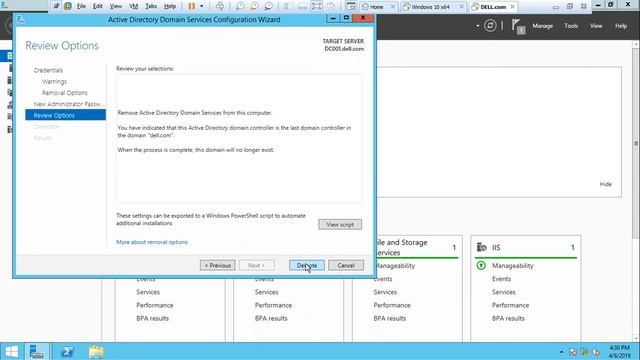Open VMware Tabs menu
This screenshot has height=360, width=640.
[151, 6]
